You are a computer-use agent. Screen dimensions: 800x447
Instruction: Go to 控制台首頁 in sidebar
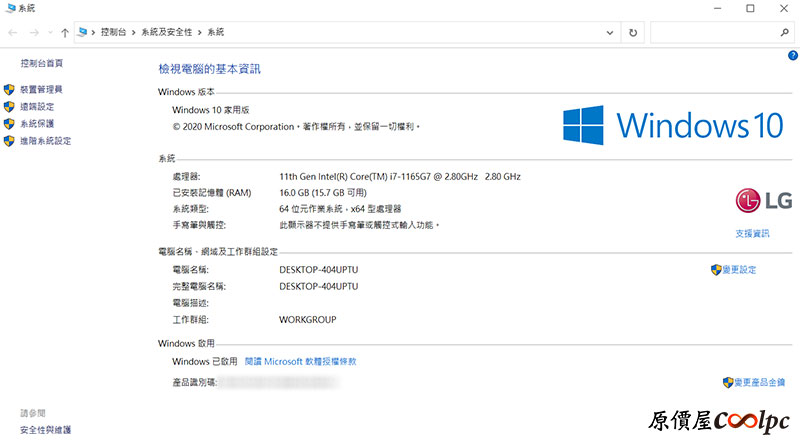tap(41, 63)
